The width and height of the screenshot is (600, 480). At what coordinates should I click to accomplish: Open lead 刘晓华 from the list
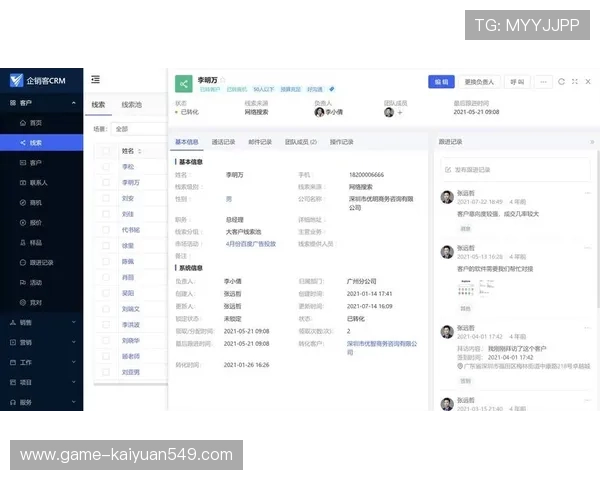point(130,340)
